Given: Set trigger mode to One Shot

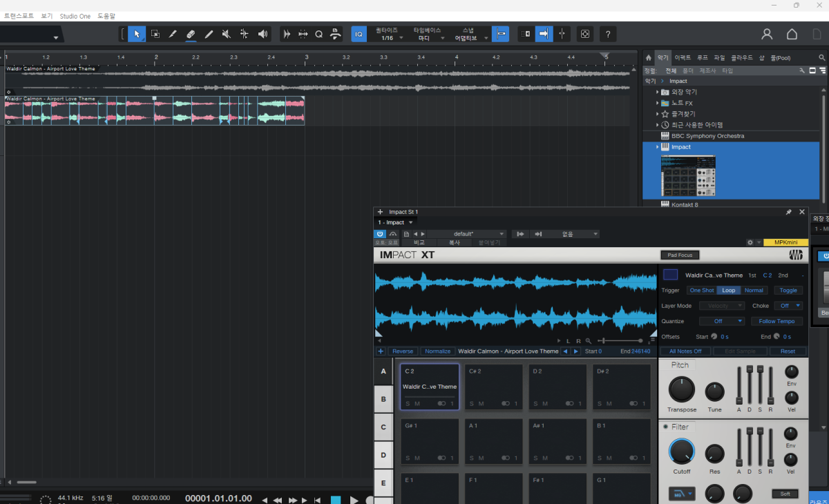Looking at the screenshot, I should 701,290.
